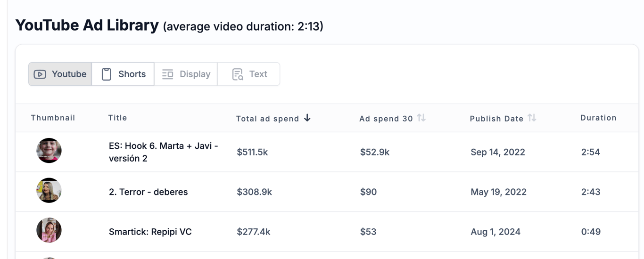Open the 'ES: Hook 6. Marta + Javi' title

(163, 152)
